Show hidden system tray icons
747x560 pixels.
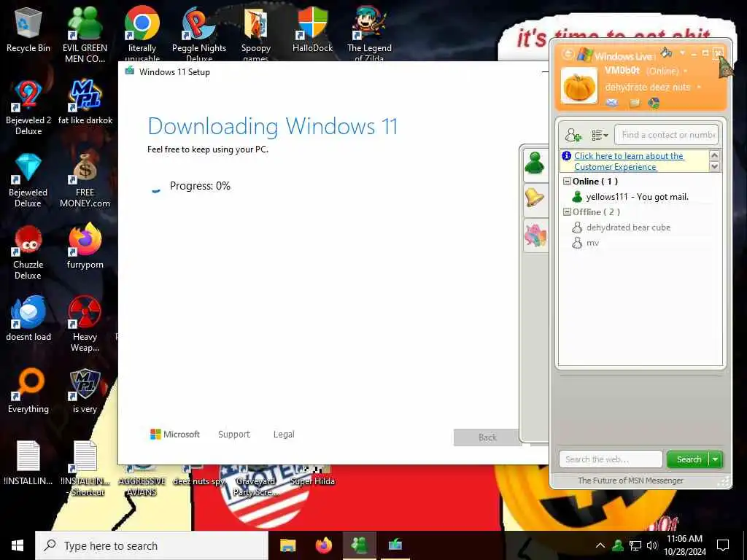pos(600,545)
